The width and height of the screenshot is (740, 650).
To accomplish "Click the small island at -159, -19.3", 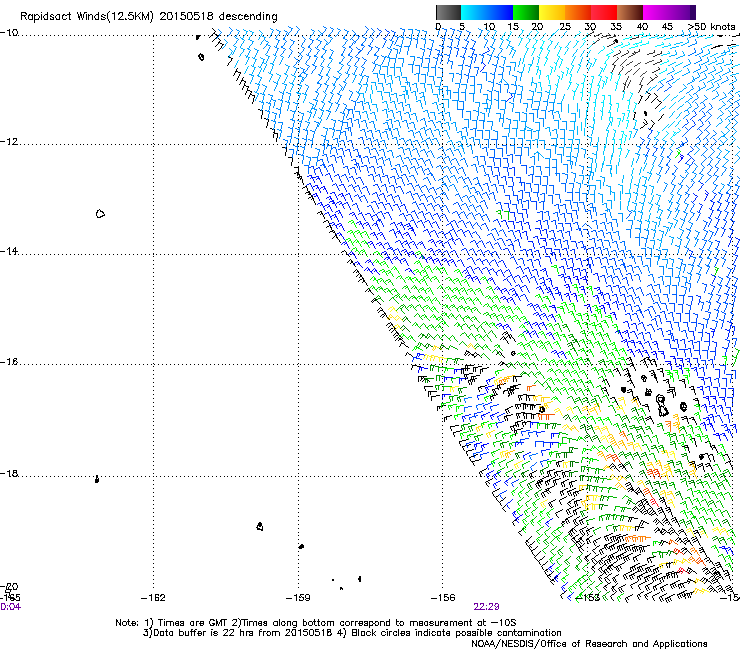I will pyautogui.click(x=301, y=546).
